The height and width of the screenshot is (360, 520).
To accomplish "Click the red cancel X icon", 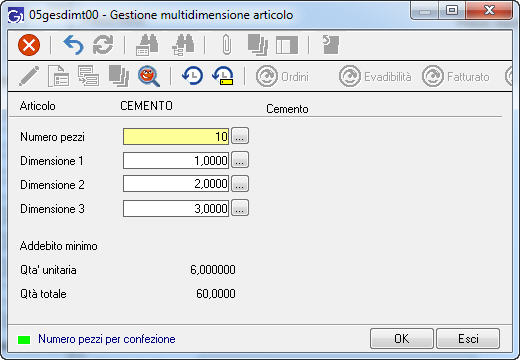I will click(29, 45).
